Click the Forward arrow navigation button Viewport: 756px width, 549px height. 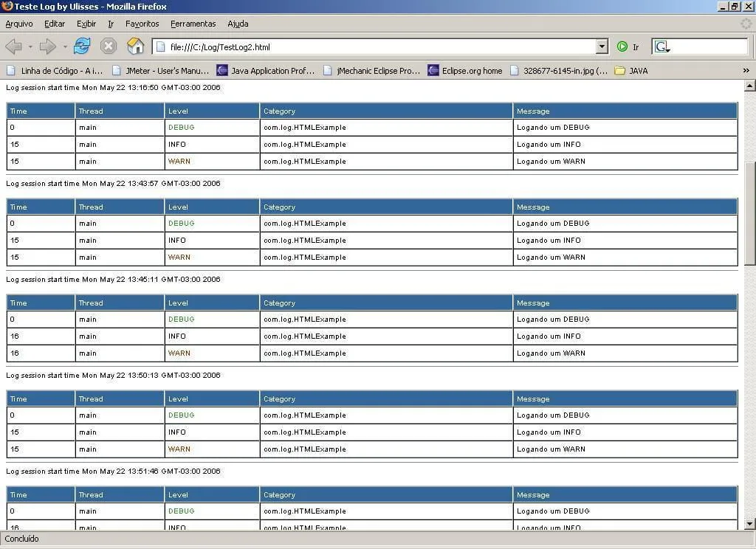pos(48,47)
